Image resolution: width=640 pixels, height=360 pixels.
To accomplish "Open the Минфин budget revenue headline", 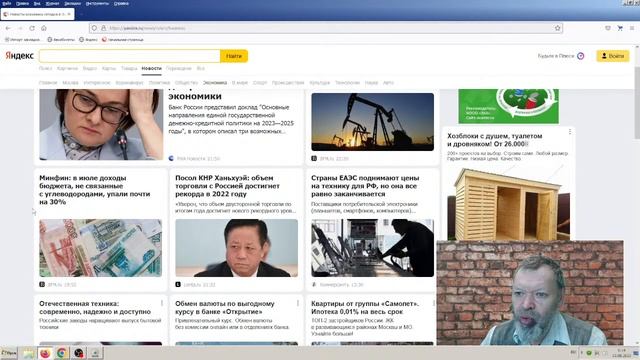I will pyautogui.click(x=95, y=190).
